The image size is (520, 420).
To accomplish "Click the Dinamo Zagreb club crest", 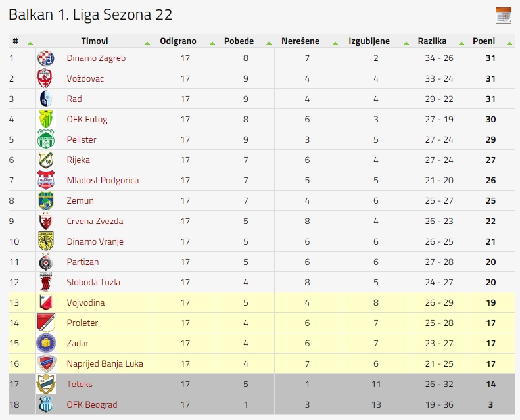I will (x=46, y=58).
